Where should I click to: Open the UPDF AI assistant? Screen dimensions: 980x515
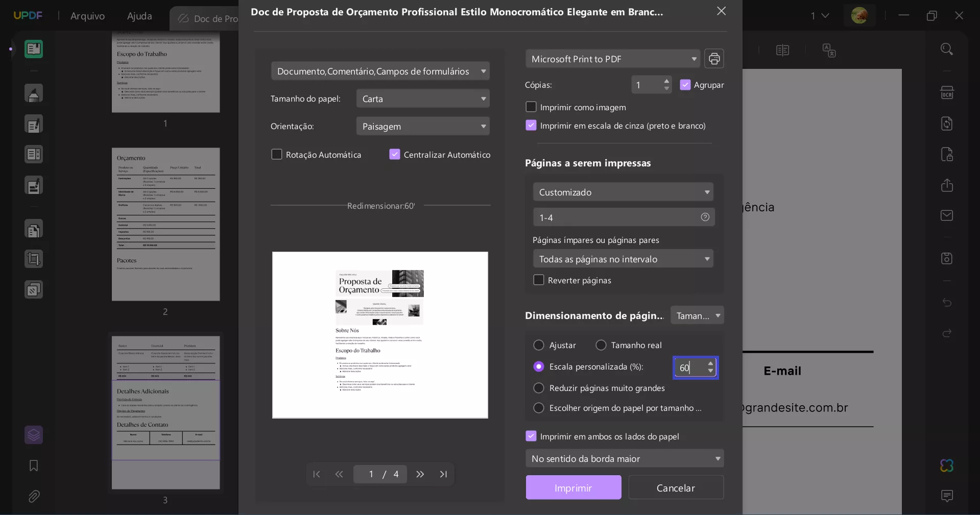tap(946, 465)
